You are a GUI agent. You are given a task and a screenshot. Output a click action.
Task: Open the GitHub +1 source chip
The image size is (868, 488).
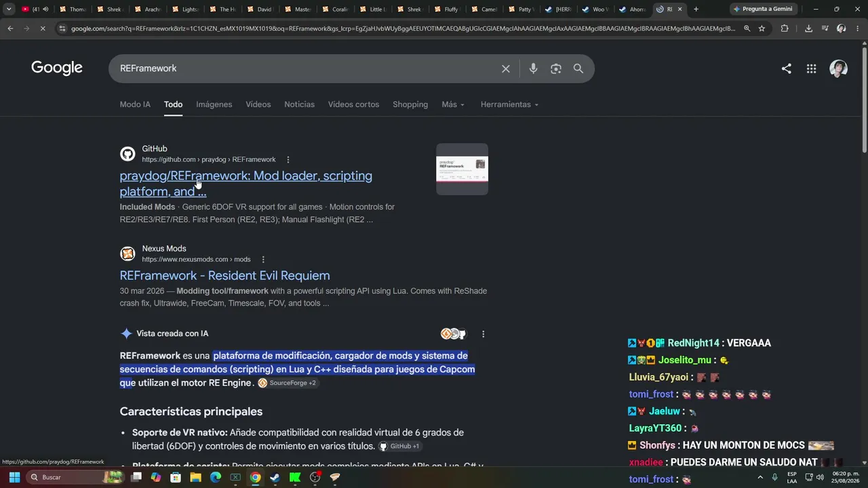click(x=399, y=446)
